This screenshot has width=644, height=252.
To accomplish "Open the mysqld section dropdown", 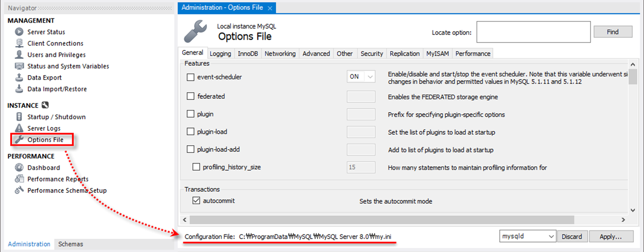I will 528,236.
